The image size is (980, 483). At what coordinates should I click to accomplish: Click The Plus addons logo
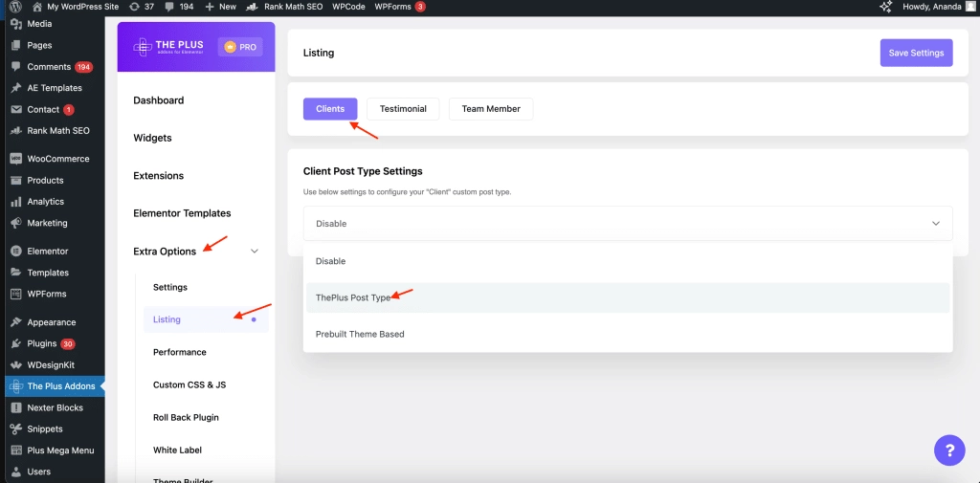pyautogui.click(x=169, y=47)
